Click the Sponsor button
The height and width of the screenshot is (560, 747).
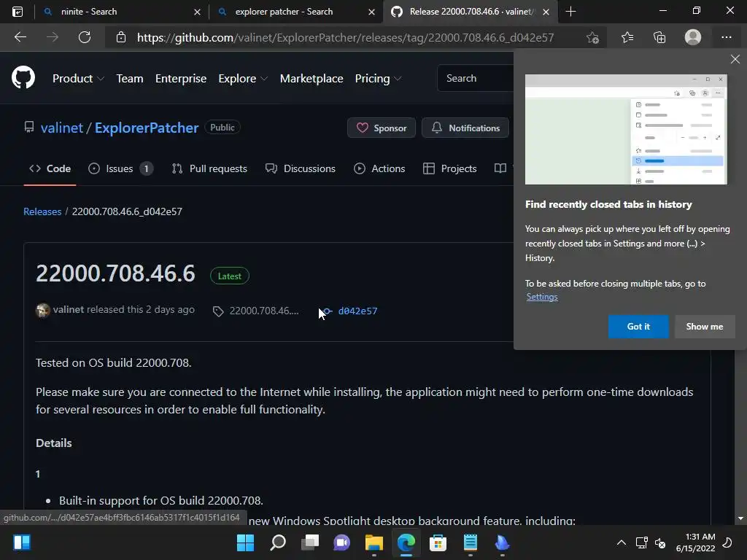pos(382,128)
